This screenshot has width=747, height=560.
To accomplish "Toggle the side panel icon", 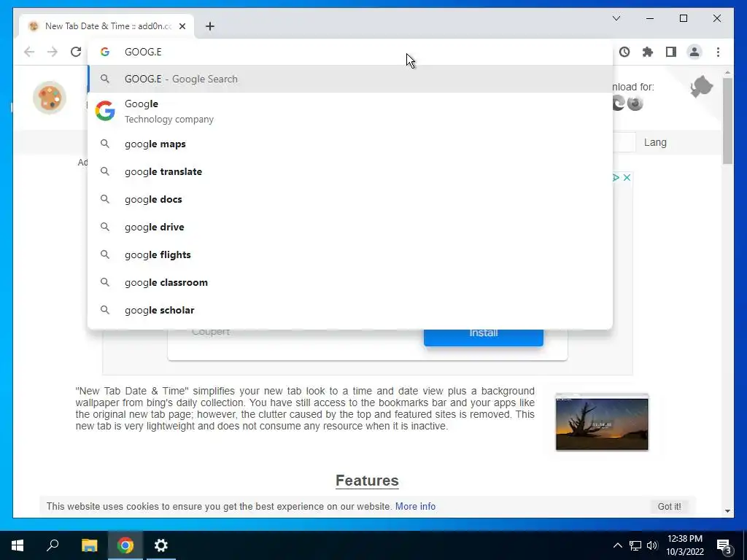I will (671, 52).
